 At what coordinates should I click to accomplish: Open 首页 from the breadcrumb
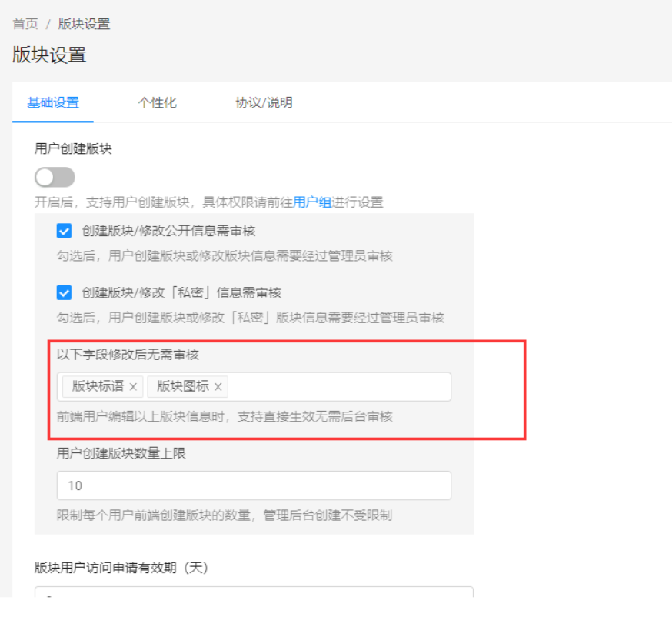click(24, 24)
